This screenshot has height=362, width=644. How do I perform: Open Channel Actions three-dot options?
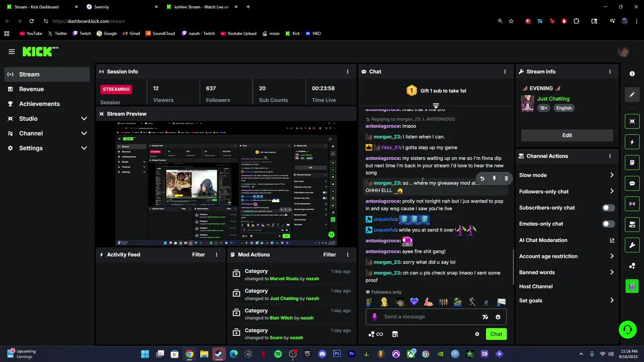coord(610,156)
